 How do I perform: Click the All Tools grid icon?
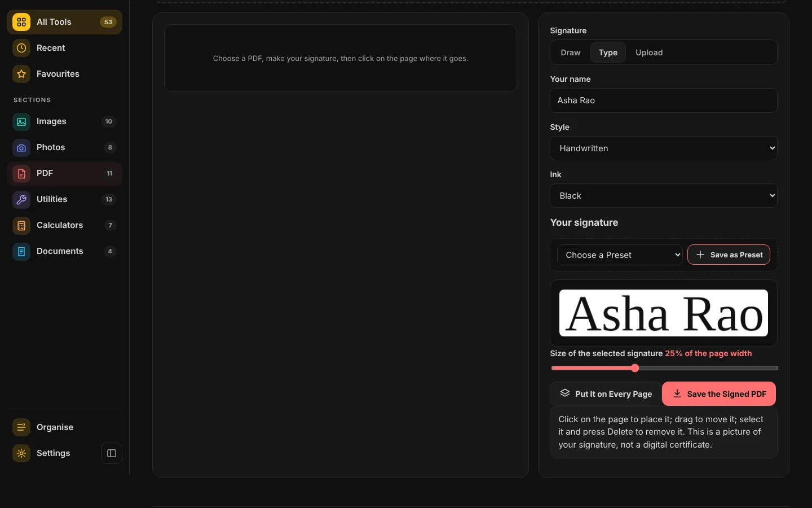click(x=21, y=22)
